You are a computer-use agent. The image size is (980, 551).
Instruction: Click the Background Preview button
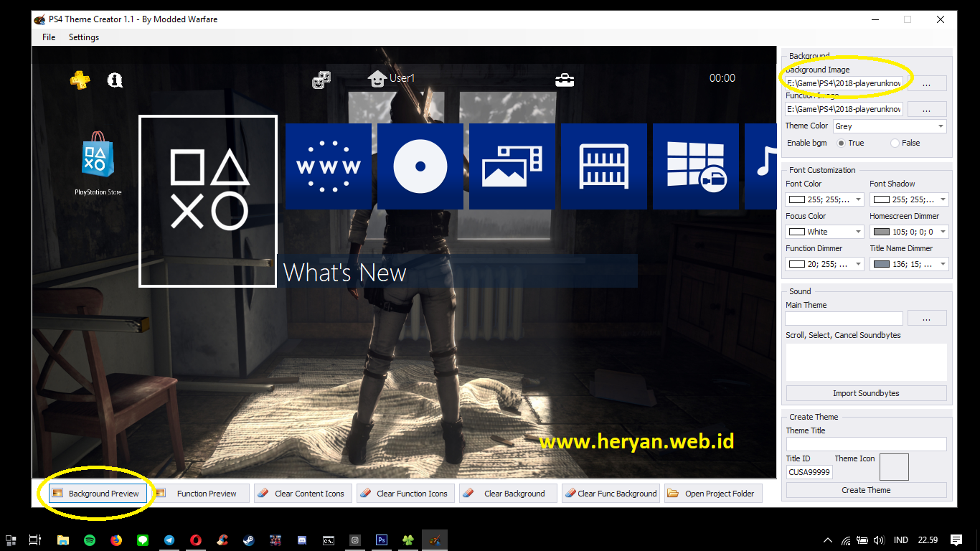point(98,494)
